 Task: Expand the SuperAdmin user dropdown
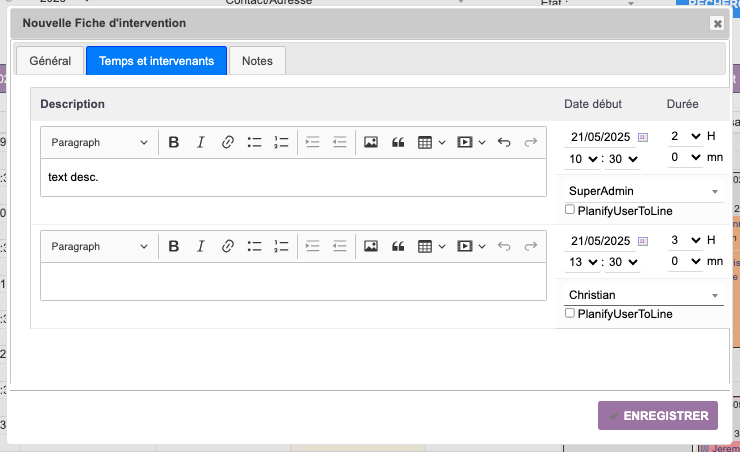click(643, 190)
